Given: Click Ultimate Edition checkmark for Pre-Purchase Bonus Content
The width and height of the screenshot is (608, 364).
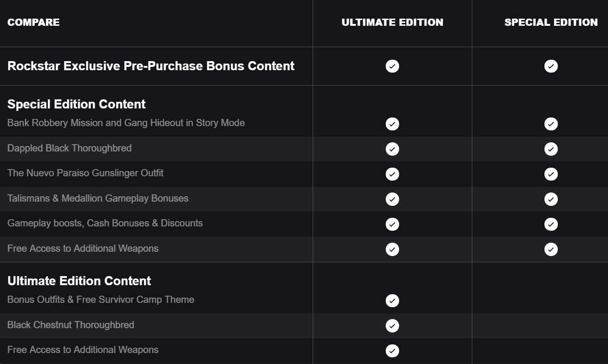Looking at the screenshot, I should pyautogui.click(x=392, y=66).
